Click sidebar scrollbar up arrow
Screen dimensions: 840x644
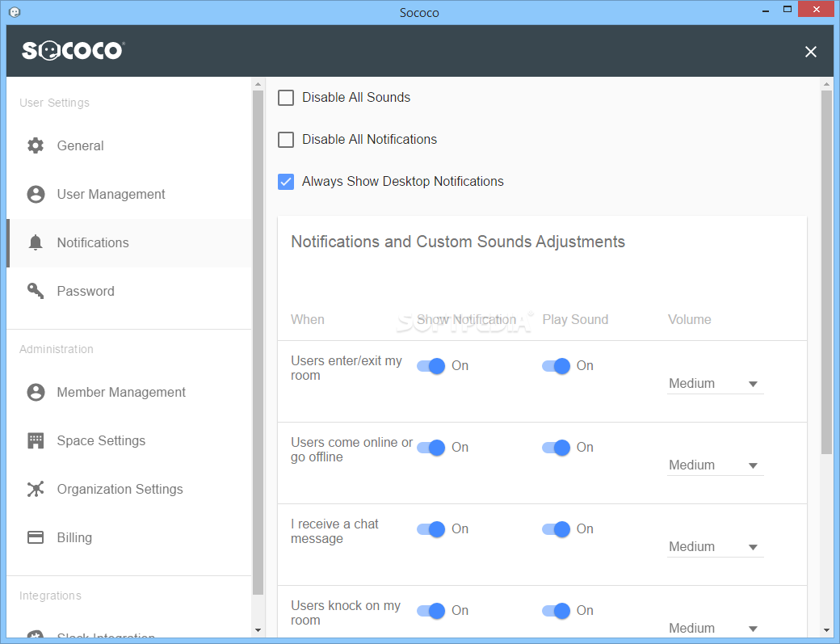point(258,84)
